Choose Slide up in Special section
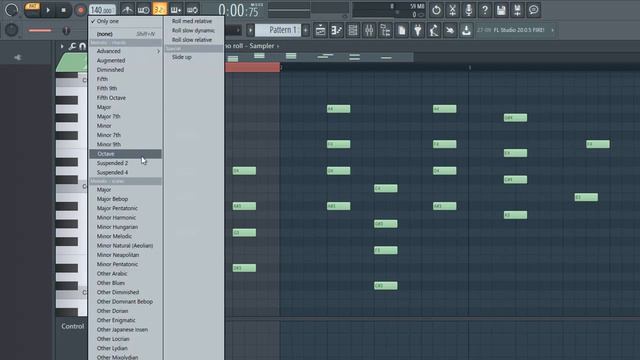 [194, 57]
